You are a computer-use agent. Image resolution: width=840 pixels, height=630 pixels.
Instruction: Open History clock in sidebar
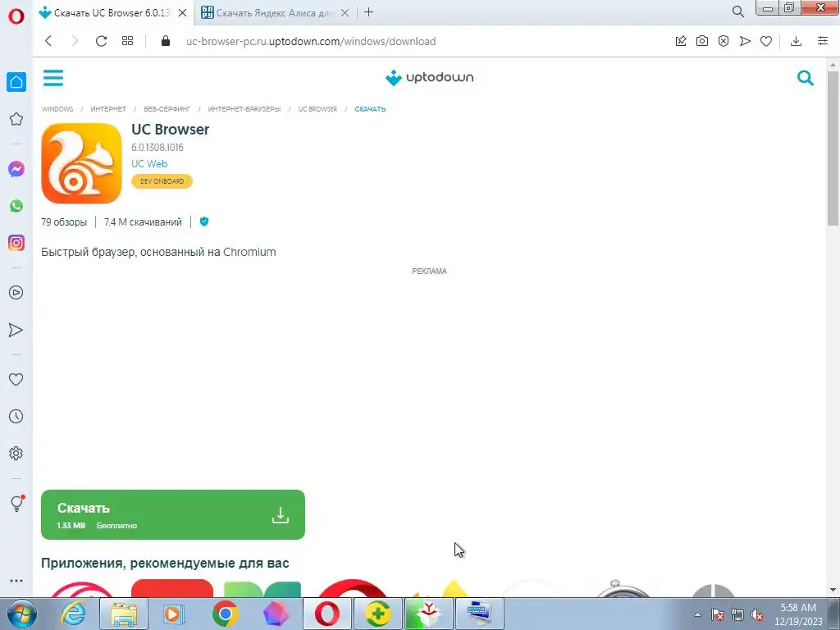[x=16, y=416]
